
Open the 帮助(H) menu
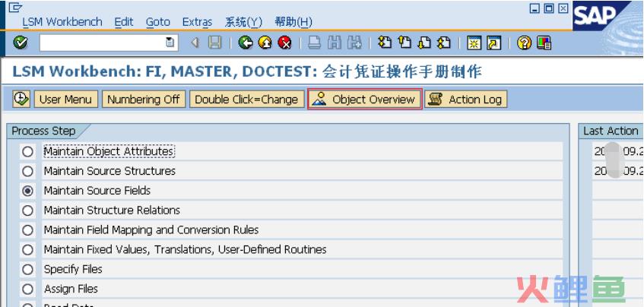coord(293,22)
